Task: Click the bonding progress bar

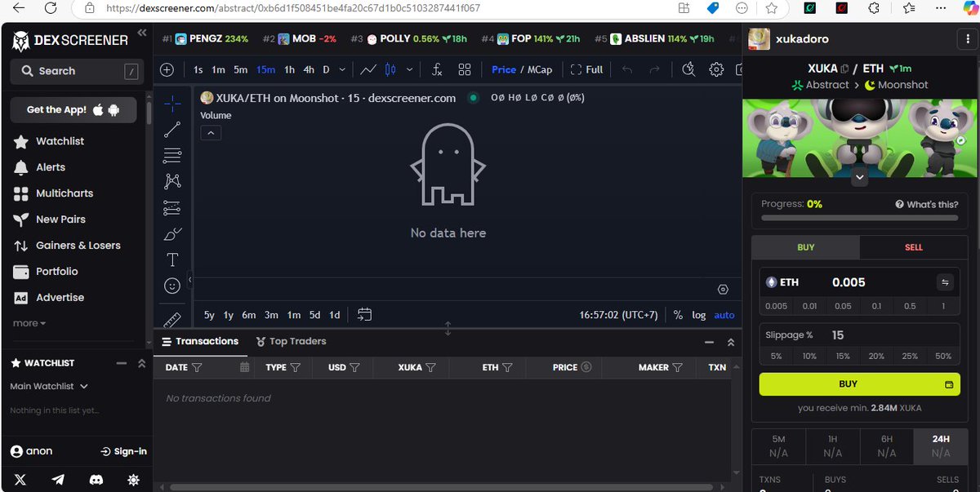Action: click(860, 218)
